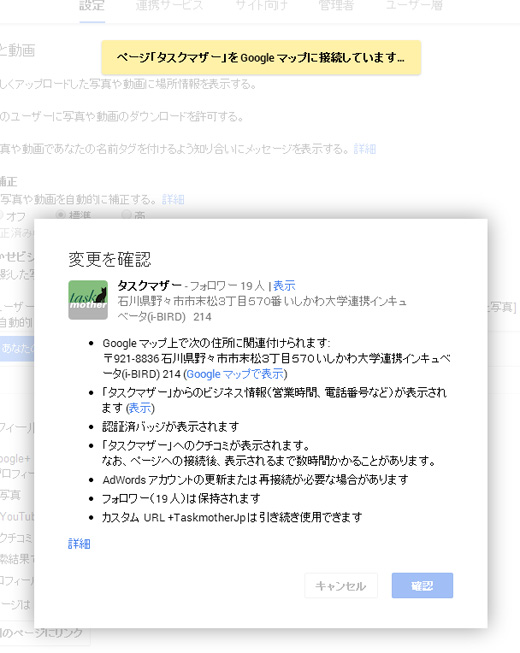The width and height of the screenshot is (520, 653).
Task: Click the タスクマザー task mother logo thumbnail
Action: click(88, 300)
